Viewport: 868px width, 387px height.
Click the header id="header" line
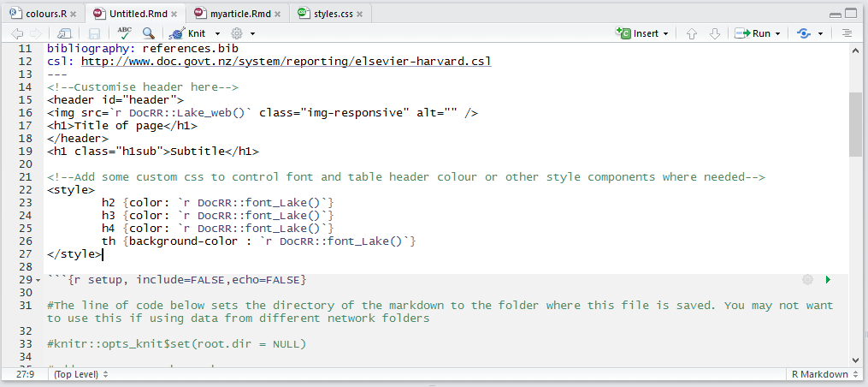click(115, 100)
